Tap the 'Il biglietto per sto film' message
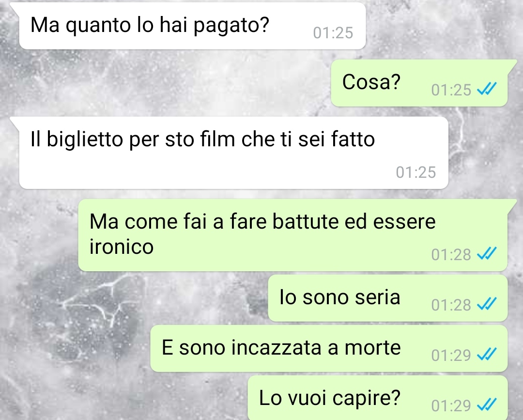This screenshot has width=523, height=420. click(233, 153)
